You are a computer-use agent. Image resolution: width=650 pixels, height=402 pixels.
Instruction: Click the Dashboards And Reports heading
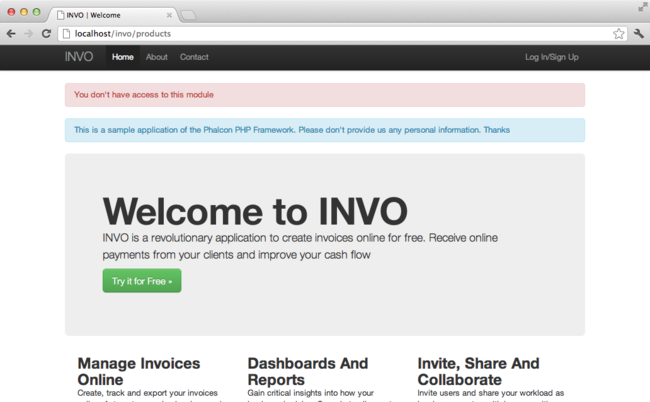coord(308,371)
